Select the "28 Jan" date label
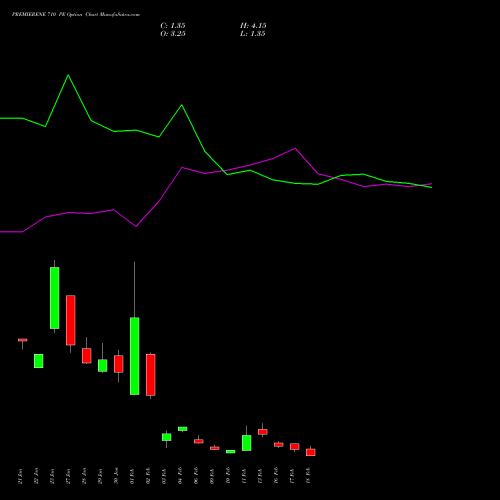The height and width of the screenshot is (500, 500). pyautogui.click(x=84, y=476)
